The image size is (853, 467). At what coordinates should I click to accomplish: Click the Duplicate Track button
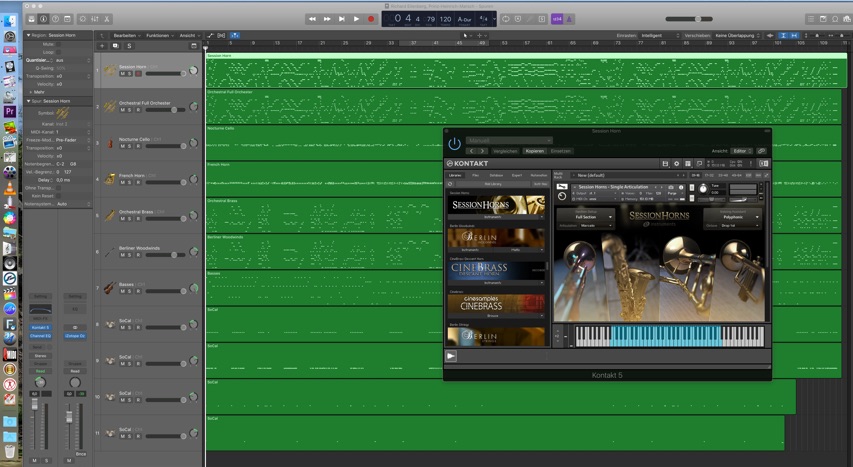click(x=115, y=46)
